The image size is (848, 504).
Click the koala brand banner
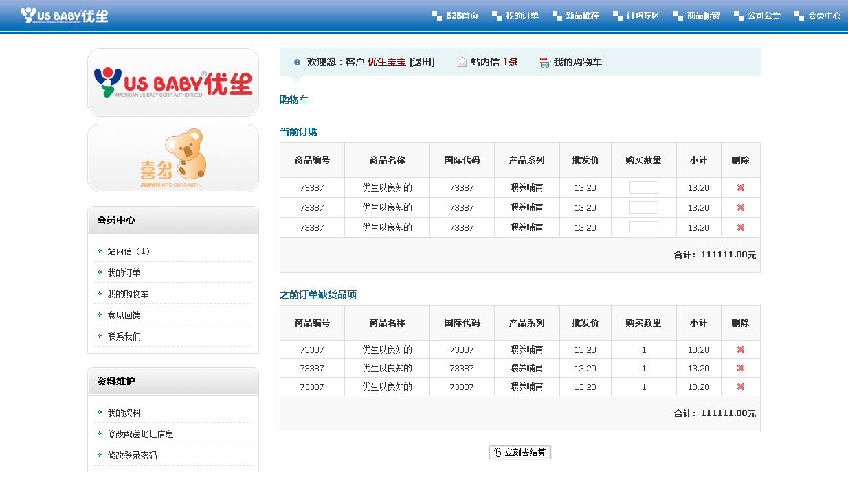(173, 158)
